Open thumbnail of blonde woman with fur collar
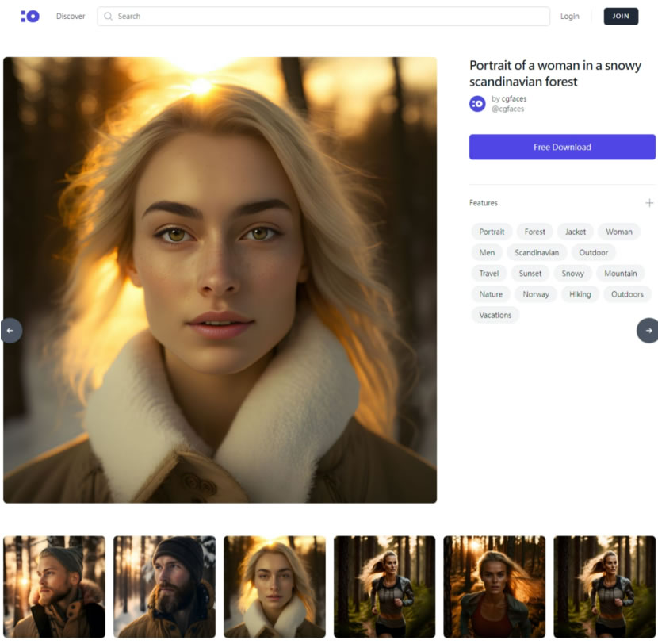 tap(274, 586)
